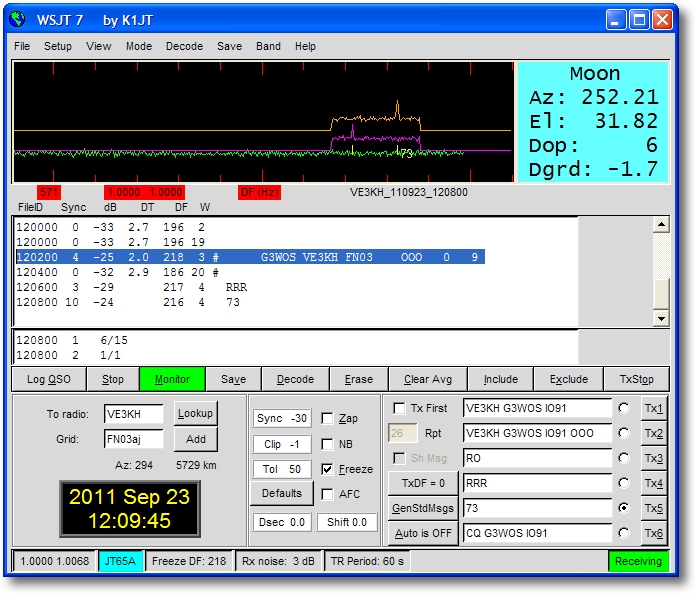Enable the Zap checkbox
Screen dimensions: 696x594
(x=328, y=418)
